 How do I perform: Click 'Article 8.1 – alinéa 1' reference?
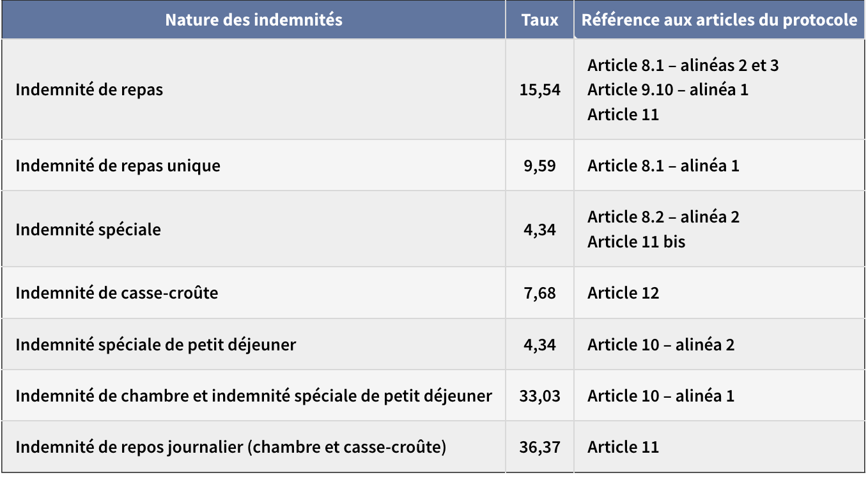point(663,166)
